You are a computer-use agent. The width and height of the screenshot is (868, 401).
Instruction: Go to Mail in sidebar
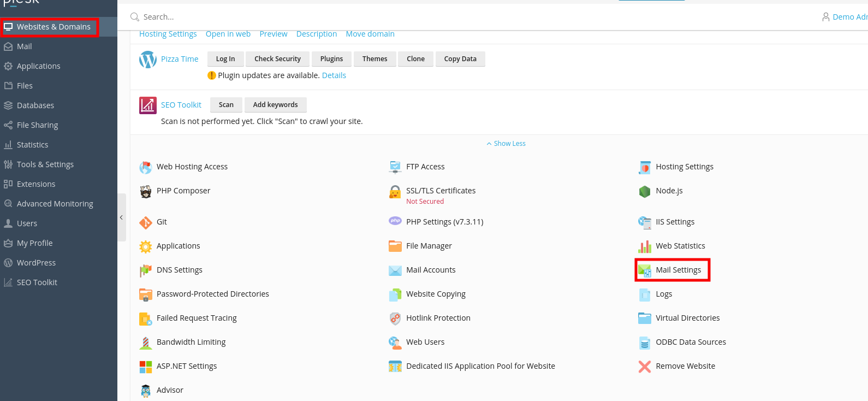click(58, 46)
